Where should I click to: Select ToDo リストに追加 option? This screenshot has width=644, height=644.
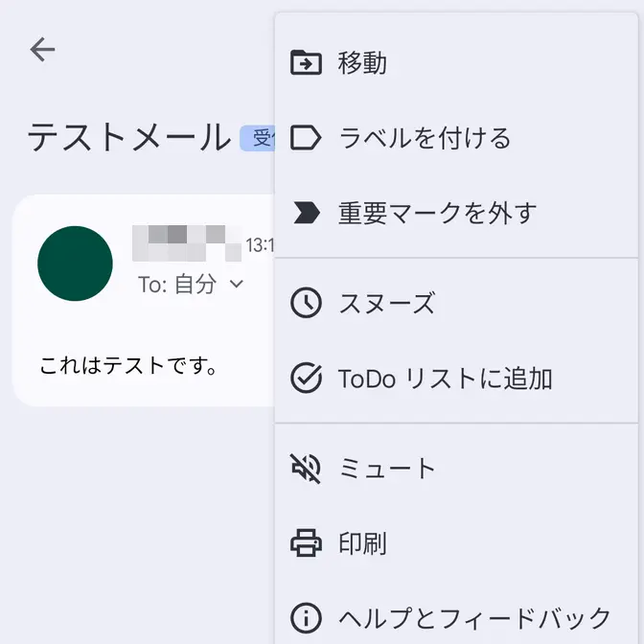tap(446, 379)
